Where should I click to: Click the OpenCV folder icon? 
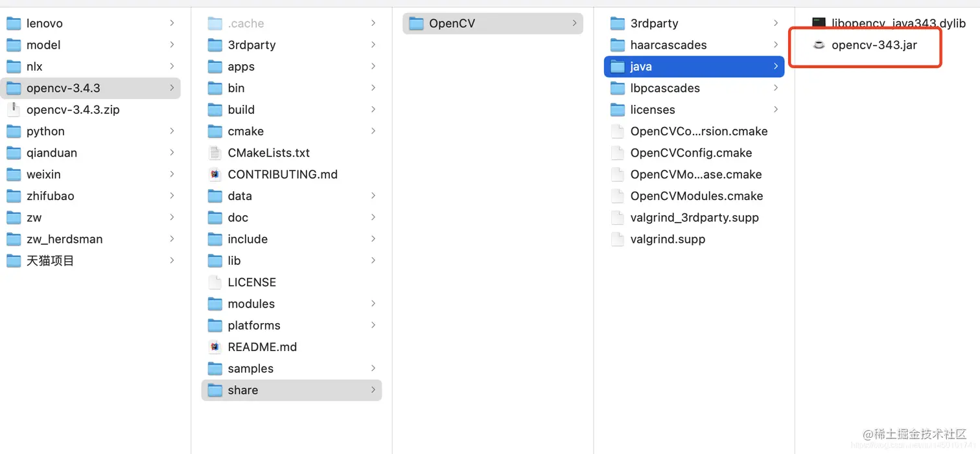pos(416,23)
